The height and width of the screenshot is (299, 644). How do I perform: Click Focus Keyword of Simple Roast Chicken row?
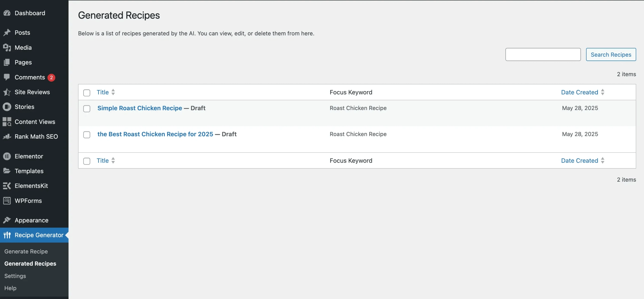358,108
